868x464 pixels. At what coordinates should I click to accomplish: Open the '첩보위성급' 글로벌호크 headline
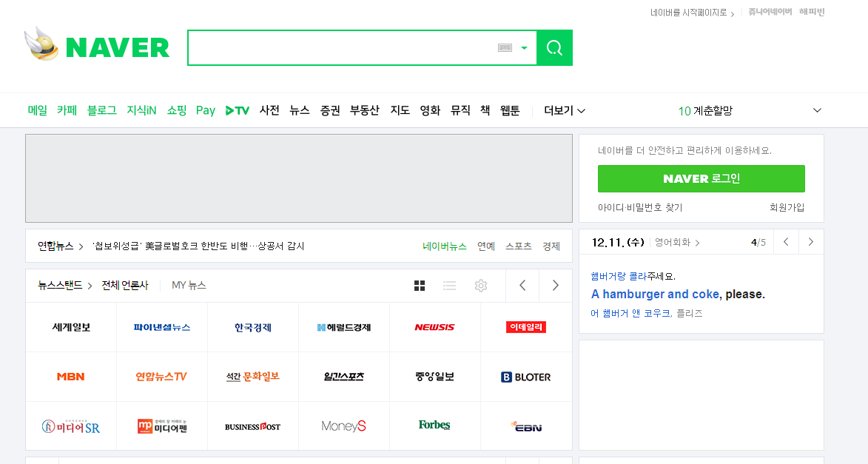pyautogui.click(x=198, y=246)
